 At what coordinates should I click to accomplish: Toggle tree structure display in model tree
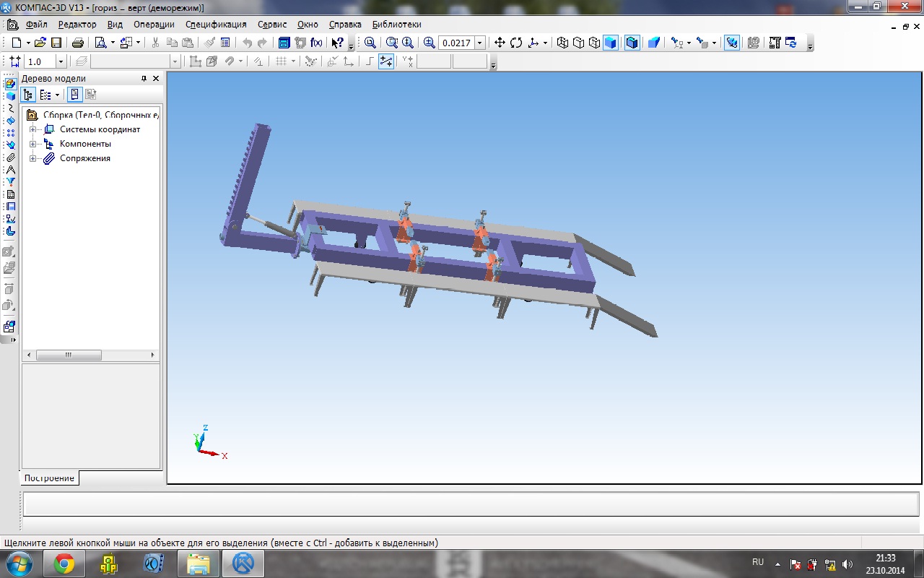click(x=29, y=95)
